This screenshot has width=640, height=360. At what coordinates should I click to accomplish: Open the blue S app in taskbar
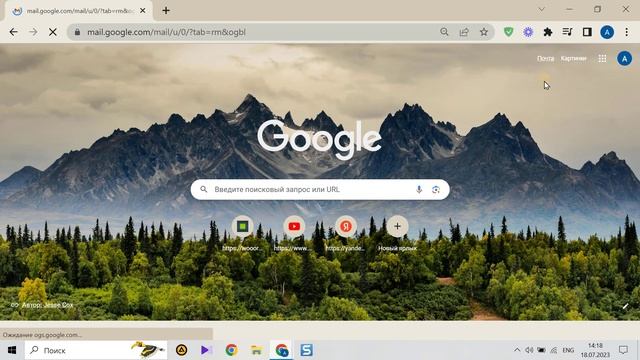(x=307, y=350)
